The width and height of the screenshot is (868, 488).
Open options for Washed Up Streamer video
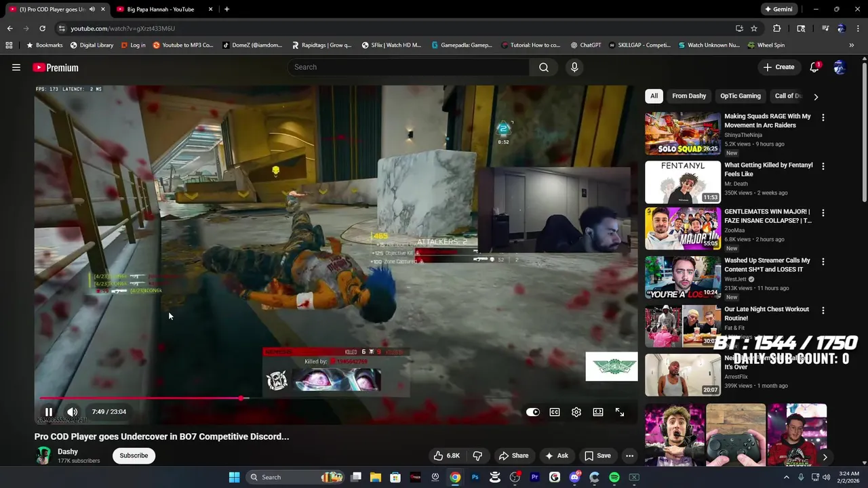coord(823,262)
